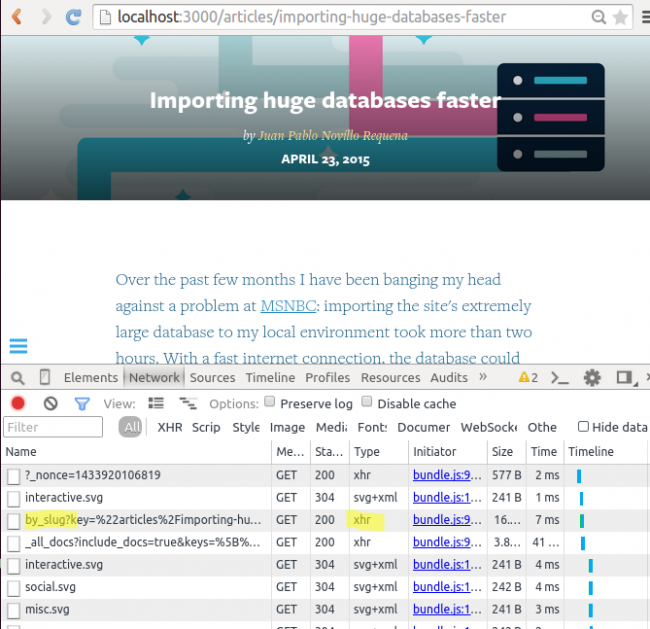Filter requests by XHR type
Viewport: 650px width, 629px height.
click(169, 427)
